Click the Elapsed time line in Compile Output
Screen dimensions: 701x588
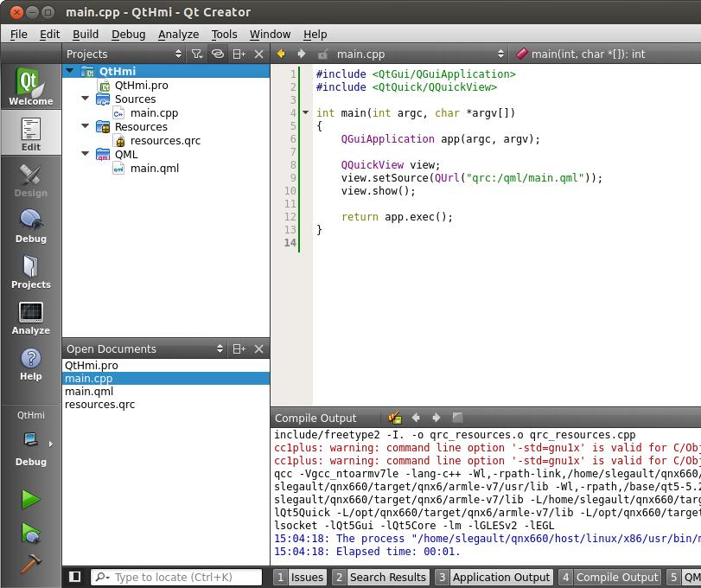367,552
